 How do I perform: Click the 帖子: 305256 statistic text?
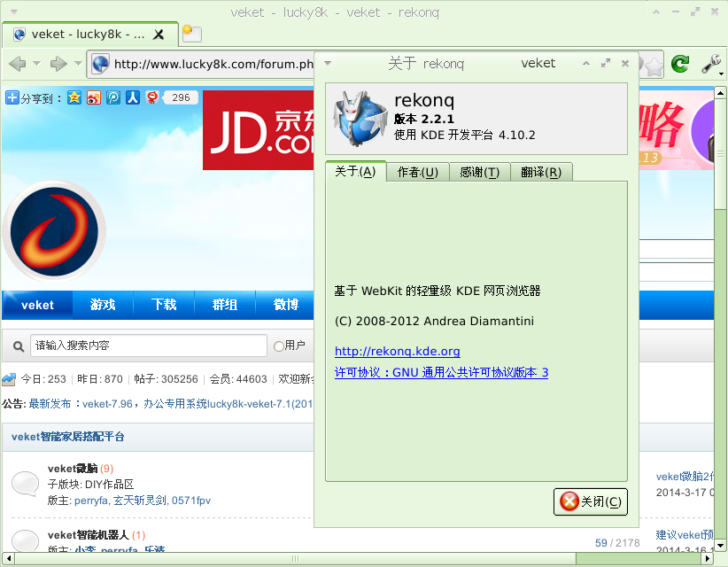pos(166,379)
